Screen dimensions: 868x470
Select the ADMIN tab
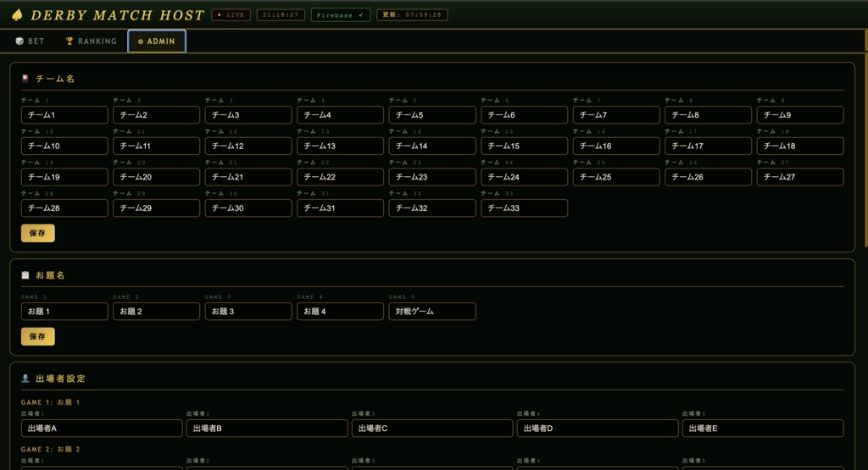(157, 41)
